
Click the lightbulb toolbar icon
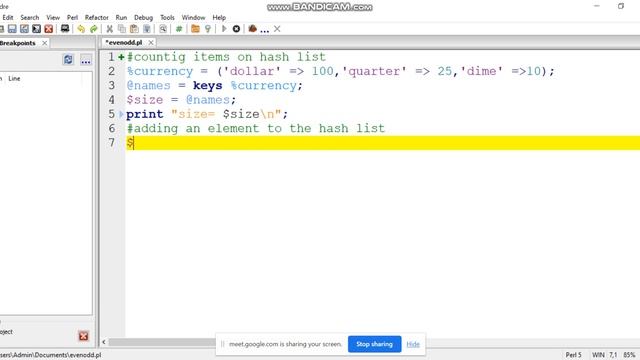tap(208, 29)
